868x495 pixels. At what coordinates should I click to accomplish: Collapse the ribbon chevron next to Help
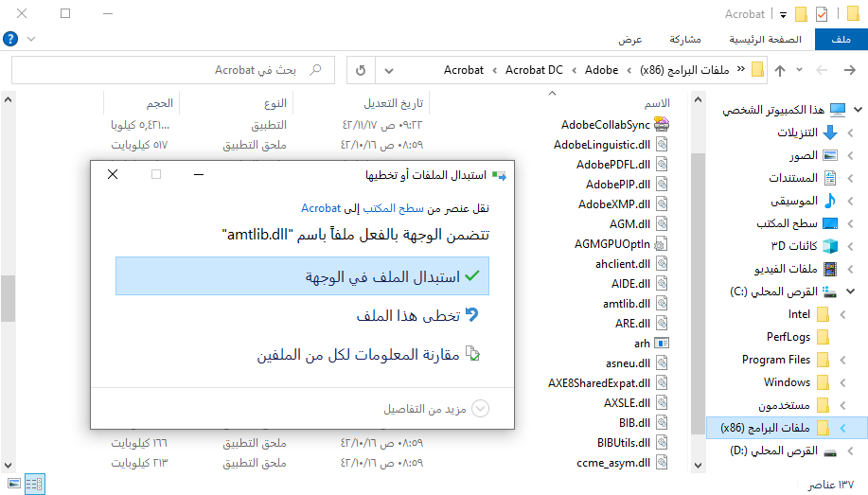31,39
